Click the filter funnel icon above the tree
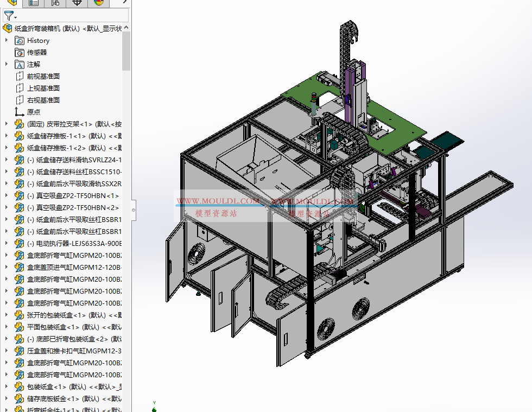Screen dimensions: 532x412 pos(10,15)
